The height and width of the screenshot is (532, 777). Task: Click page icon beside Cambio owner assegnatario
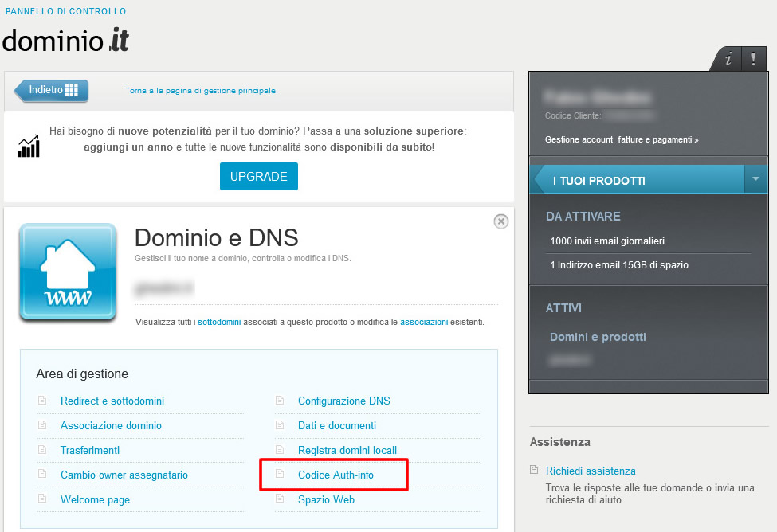click(x=42, y=474)
